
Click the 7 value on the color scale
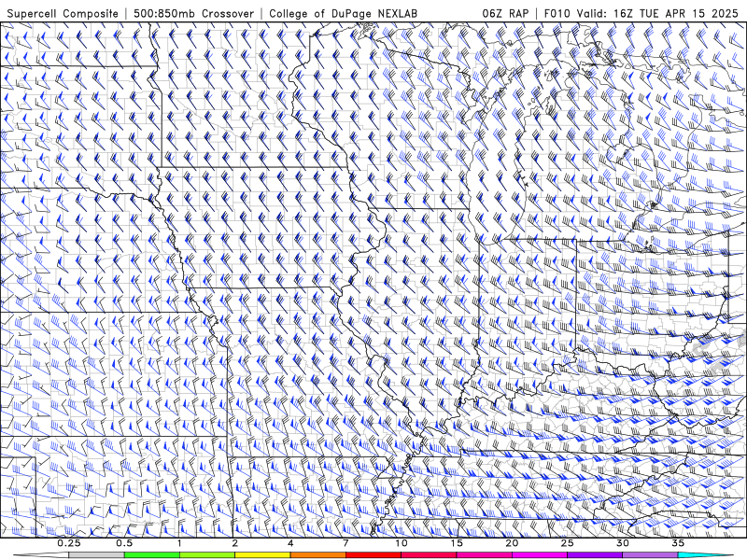pyautogui.click(x=345, y=543)
